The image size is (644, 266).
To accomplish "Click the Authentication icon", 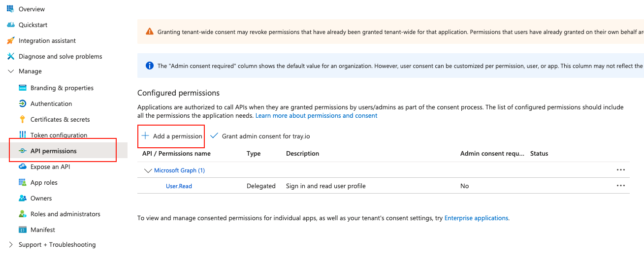I will pos(22,103).
